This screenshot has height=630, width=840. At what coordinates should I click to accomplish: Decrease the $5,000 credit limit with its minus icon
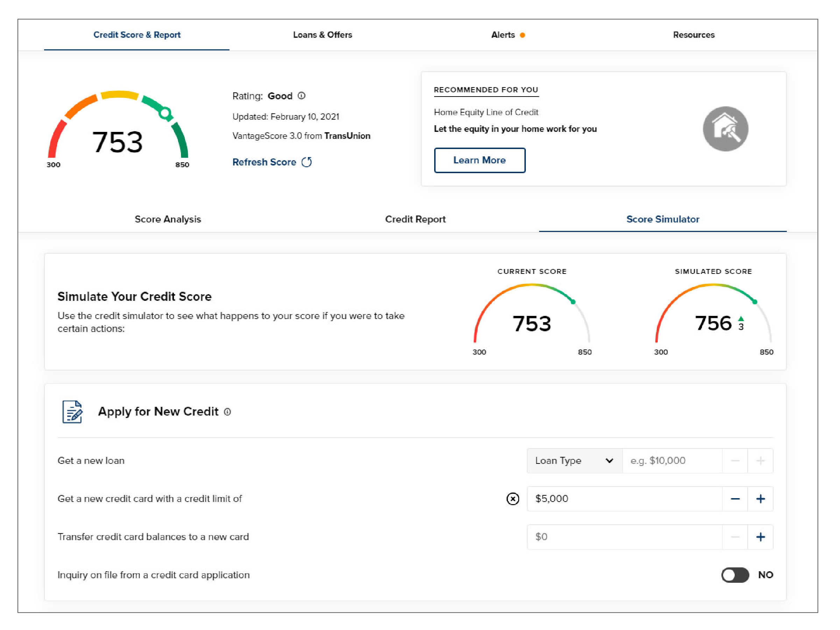pyautogui.click(x=735, y=499)
